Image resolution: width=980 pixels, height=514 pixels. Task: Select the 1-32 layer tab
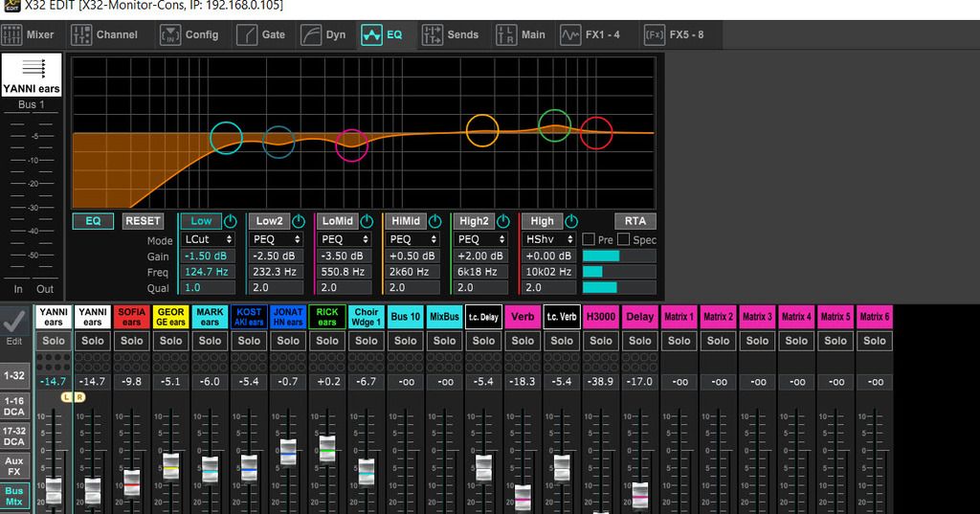14,376
